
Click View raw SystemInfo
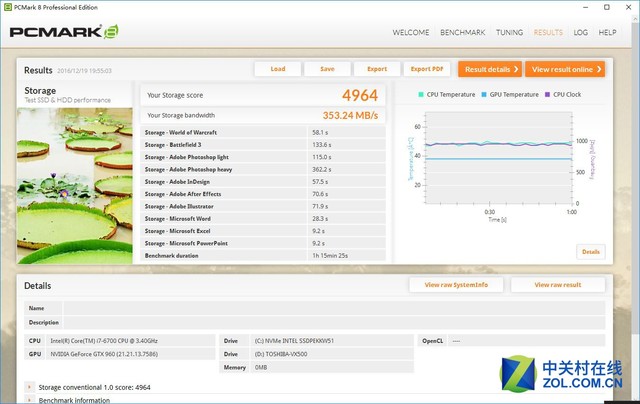pyautogui.click(x=456, y=285)
